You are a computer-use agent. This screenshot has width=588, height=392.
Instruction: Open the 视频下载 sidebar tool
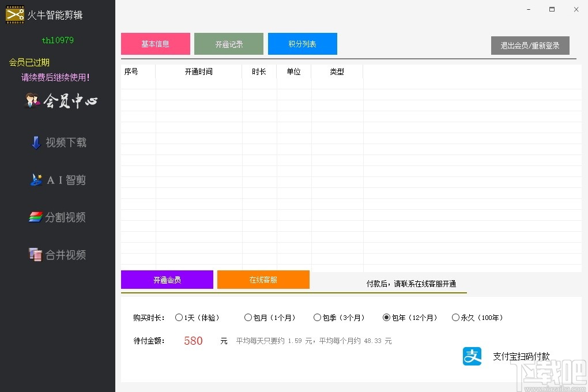(58, 142)
